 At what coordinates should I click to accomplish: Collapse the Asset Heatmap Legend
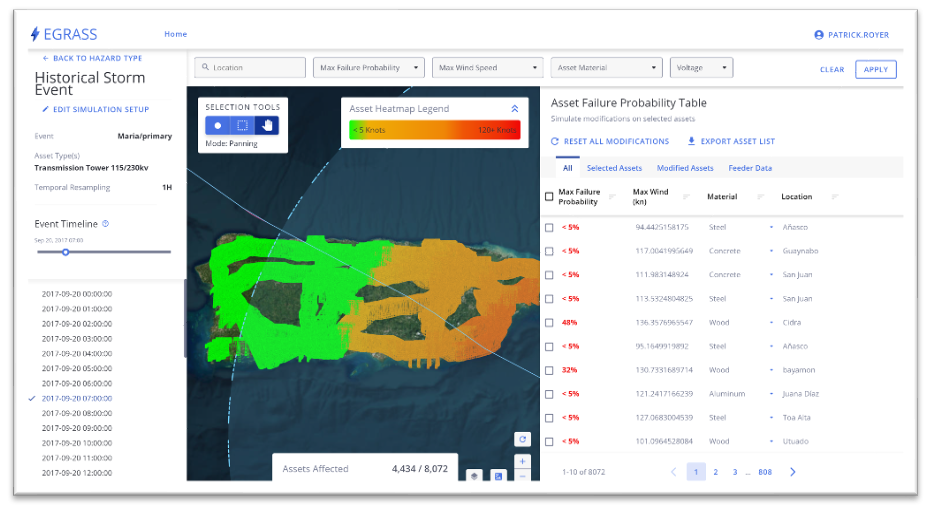[x=515, y=108]
